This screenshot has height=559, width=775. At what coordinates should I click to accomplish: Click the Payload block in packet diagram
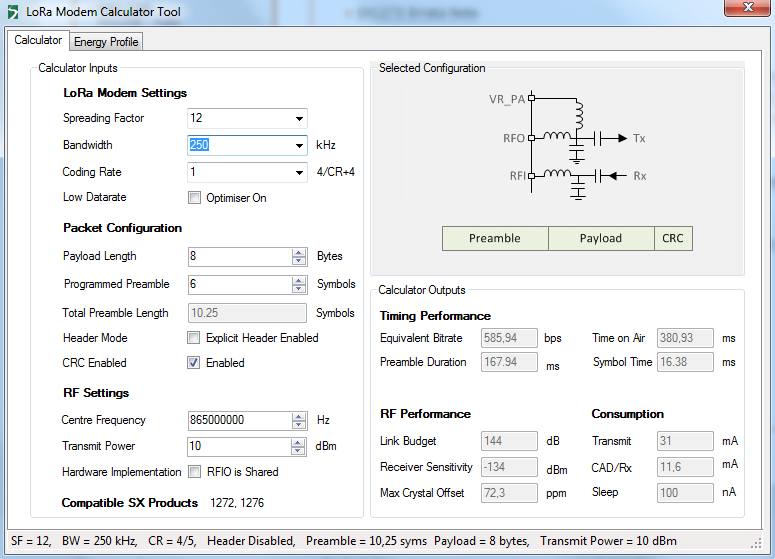601,239
